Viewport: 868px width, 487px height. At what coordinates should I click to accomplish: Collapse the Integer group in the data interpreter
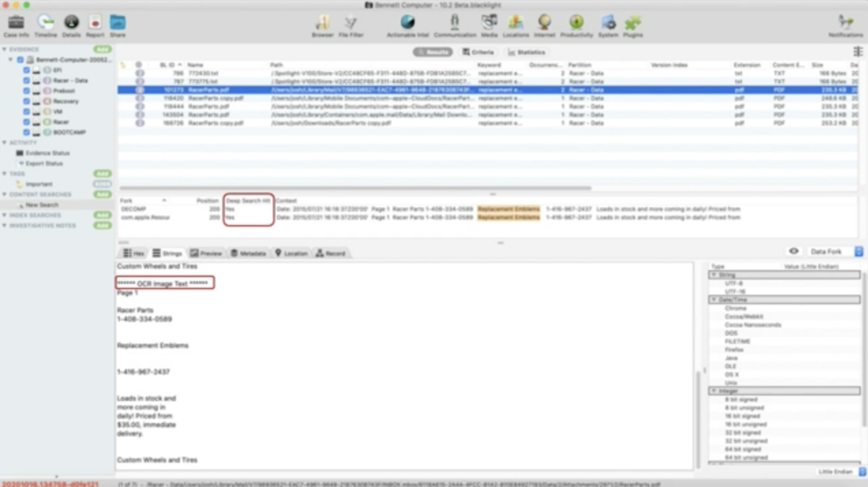click(714, 390)
